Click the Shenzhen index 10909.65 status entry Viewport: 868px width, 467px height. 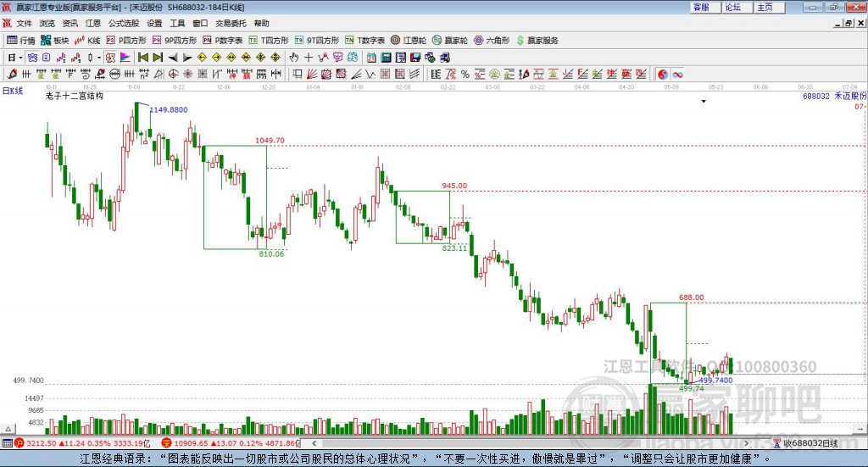(231, 443)
